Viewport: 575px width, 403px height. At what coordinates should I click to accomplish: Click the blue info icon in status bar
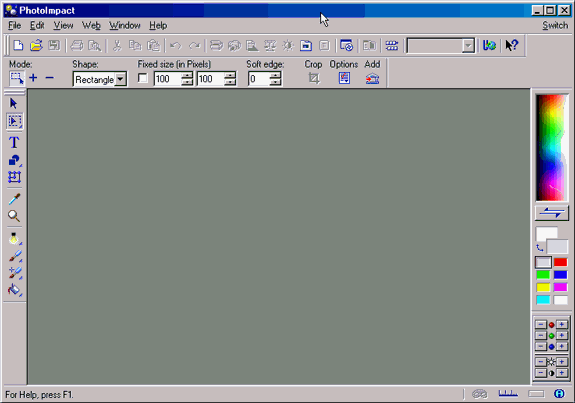[x=559, y=394]
